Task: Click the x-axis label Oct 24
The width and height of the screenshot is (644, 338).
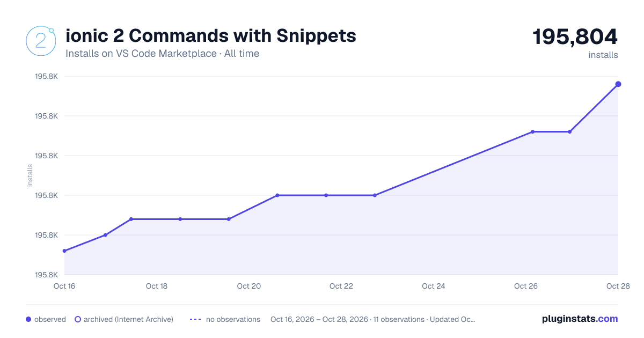Action: coord(434,286)
